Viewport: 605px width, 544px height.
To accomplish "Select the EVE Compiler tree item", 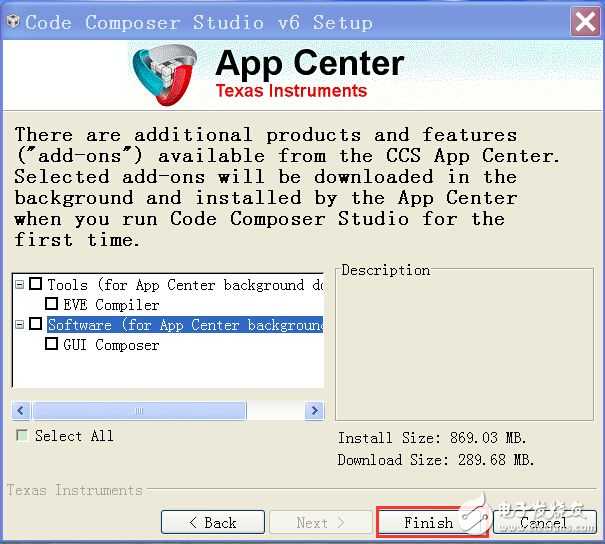I will (111, 305).
